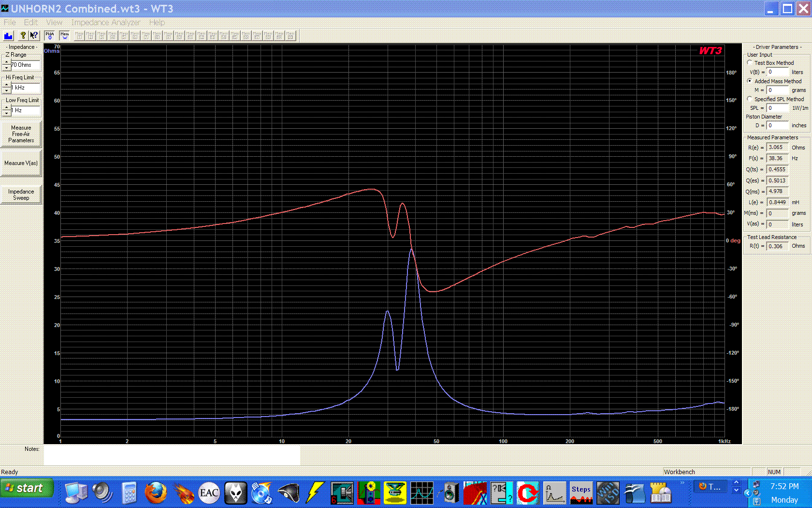The height and width of the screenshot is (508, 812).
Task: Click the Mem 9 memory slot icon
Action: [x=168, y=36]
